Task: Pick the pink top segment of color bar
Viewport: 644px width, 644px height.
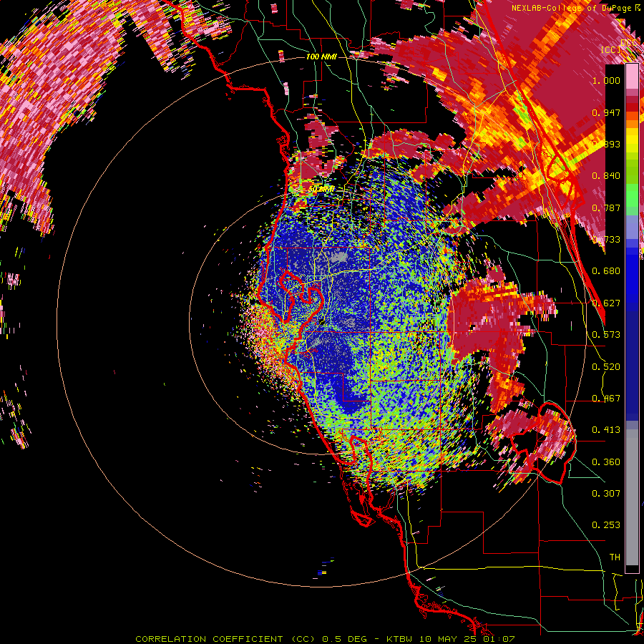Action: (632, 77)
